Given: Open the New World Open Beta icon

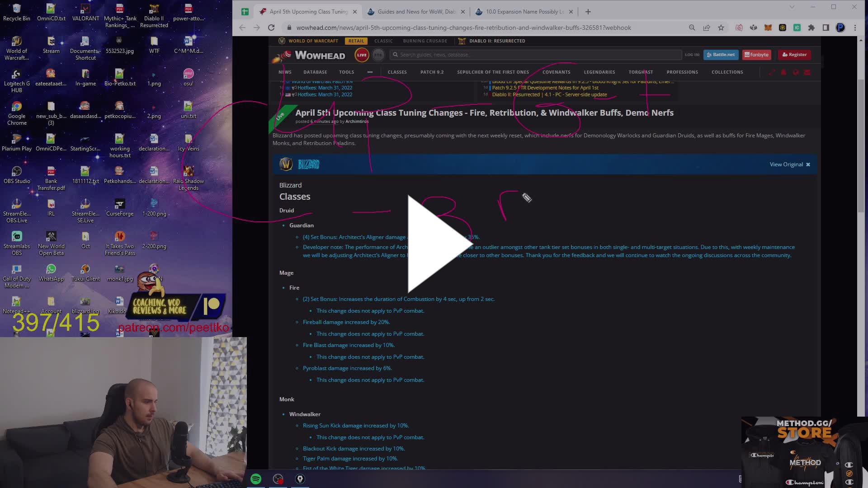Looking at the screenshot, I should click(51, 243).
